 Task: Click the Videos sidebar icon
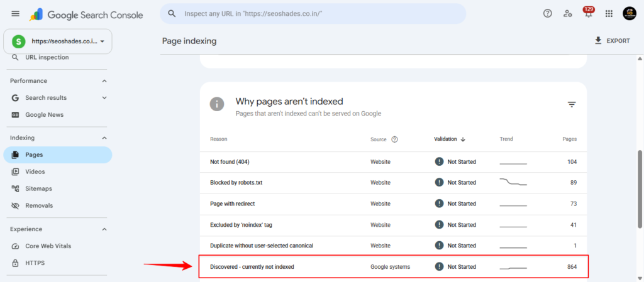click(x=15, y=171)
